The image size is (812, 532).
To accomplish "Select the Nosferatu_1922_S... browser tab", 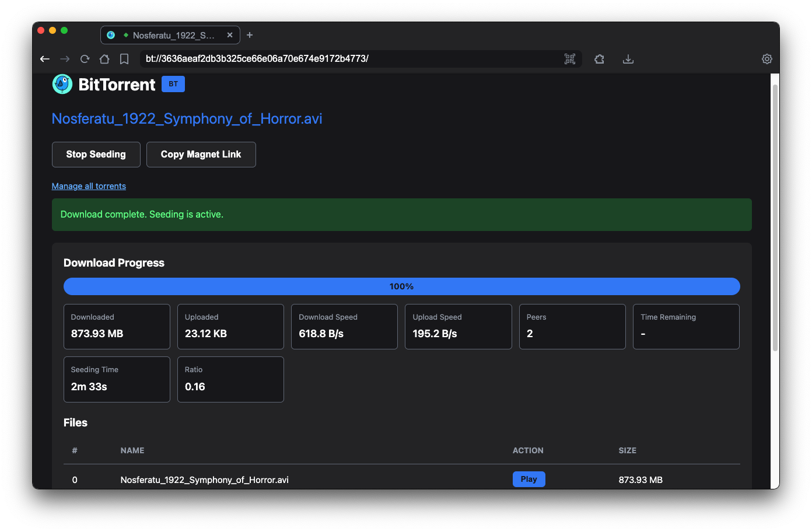I will [170, 35].
